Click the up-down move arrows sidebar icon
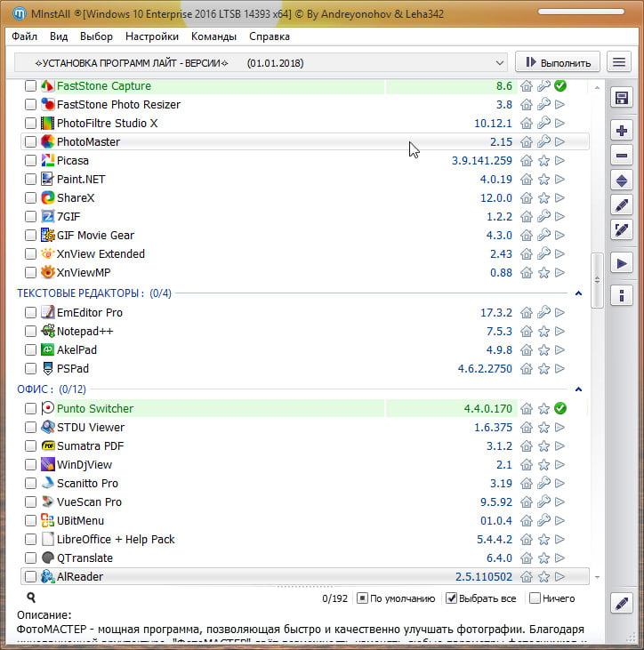This screenshot has width=644, height=650. [623, 181]
